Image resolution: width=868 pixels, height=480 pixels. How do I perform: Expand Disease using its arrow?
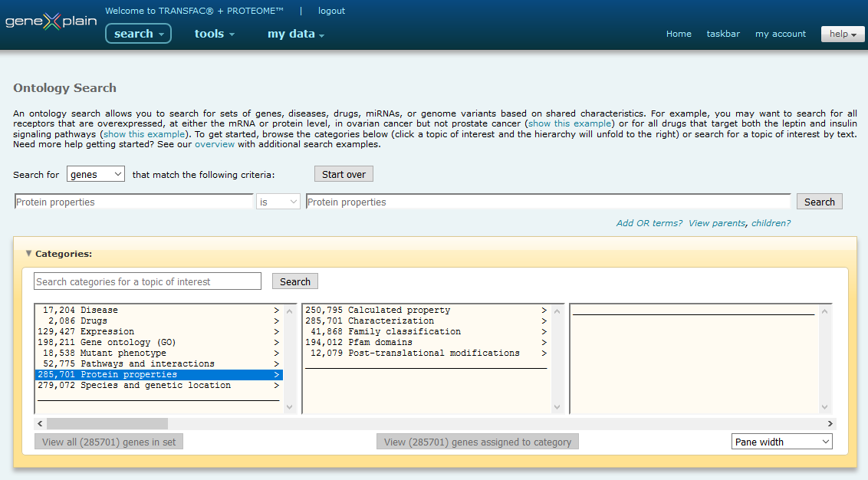[x=276, y=310]
